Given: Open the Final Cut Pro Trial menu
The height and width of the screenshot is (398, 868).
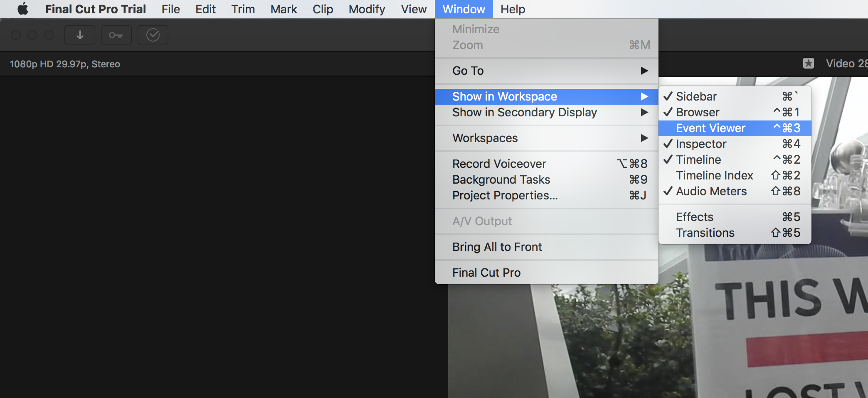Looking at the screenshot, I should (x=95, y=9).
